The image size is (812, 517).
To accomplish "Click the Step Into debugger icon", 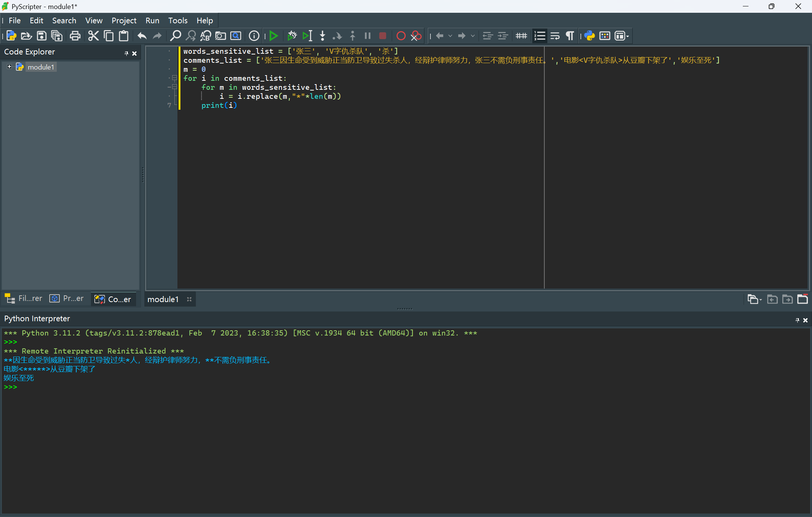I will pyautogui.click(x=322, y=36).
